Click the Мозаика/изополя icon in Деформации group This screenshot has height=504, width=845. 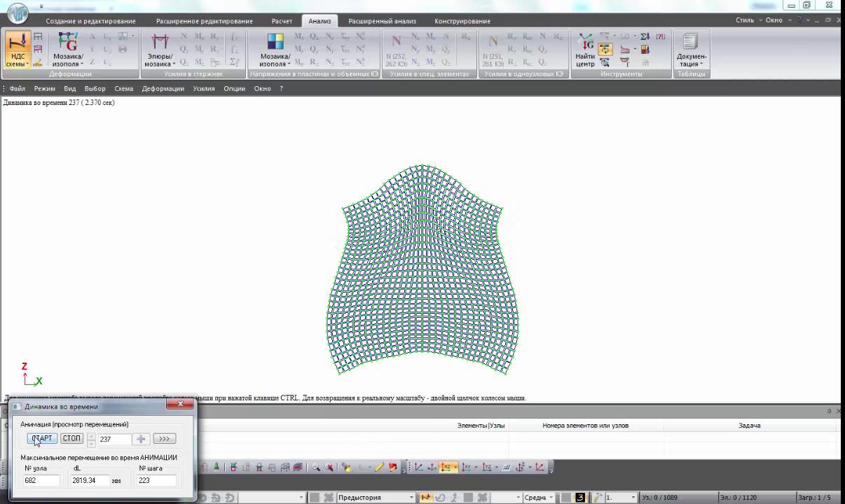(68, 49)
